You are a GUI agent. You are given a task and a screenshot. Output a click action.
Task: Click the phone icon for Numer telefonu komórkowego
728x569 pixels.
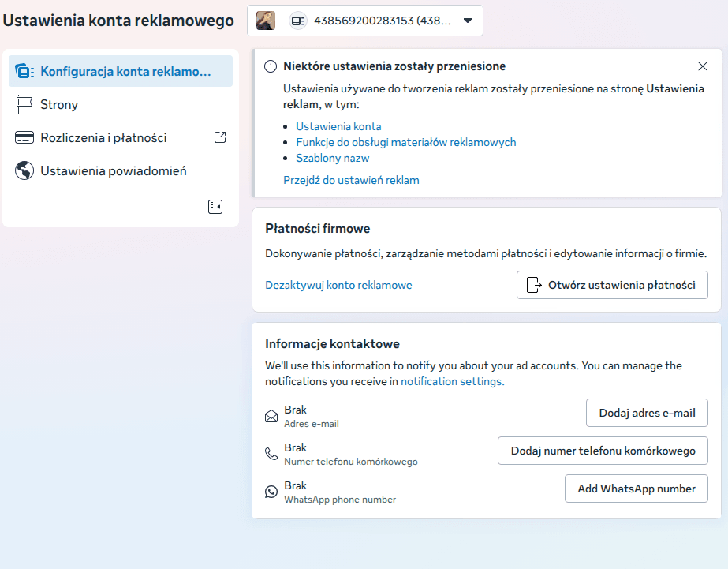(x=271, y=454)
